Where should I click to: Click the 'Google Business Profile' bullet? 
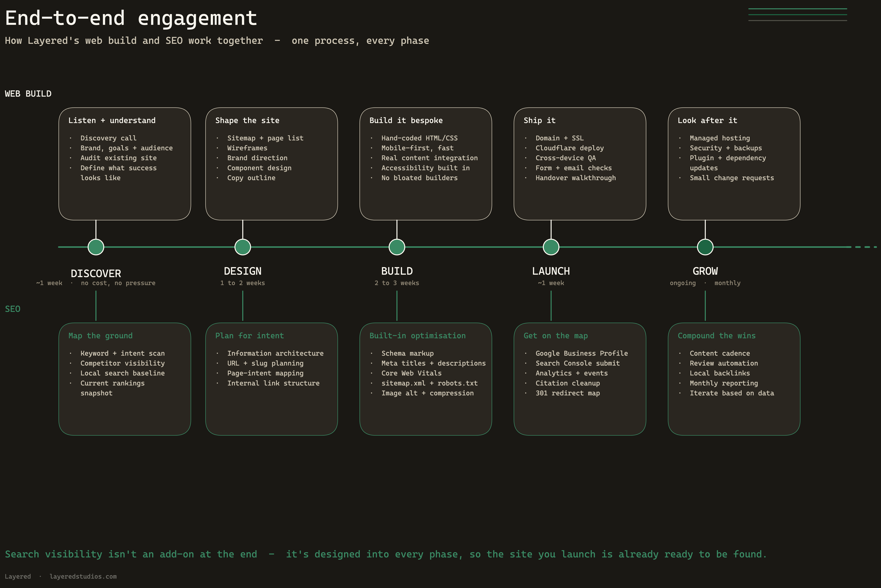click(582, 353)
